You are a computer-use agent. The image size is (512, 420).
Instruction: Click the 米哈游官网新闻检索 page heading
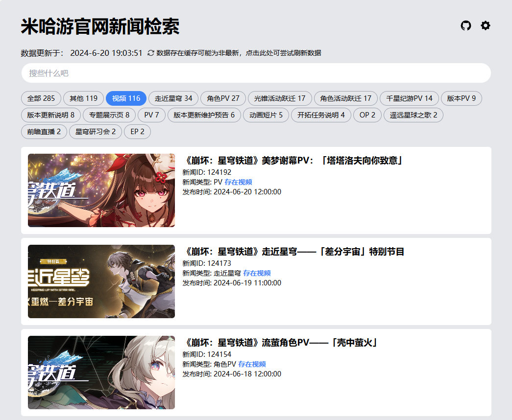[x=100, y=26]
